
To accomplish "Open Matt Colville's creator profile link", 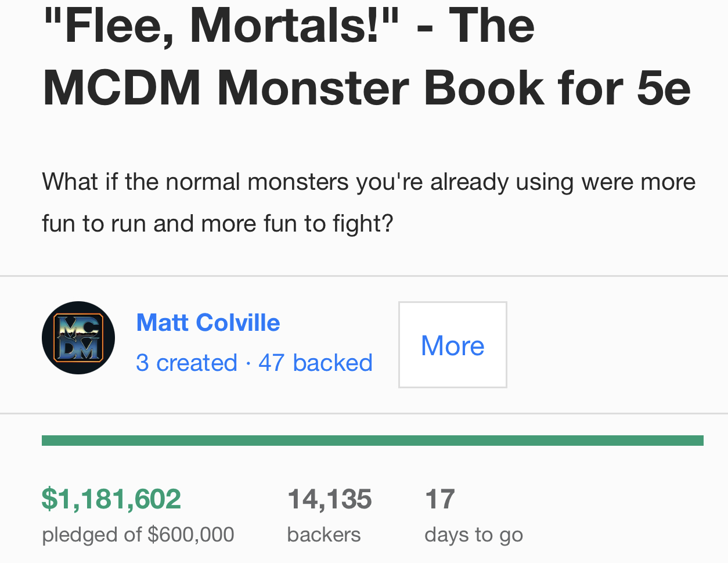I will coord(208,323).
